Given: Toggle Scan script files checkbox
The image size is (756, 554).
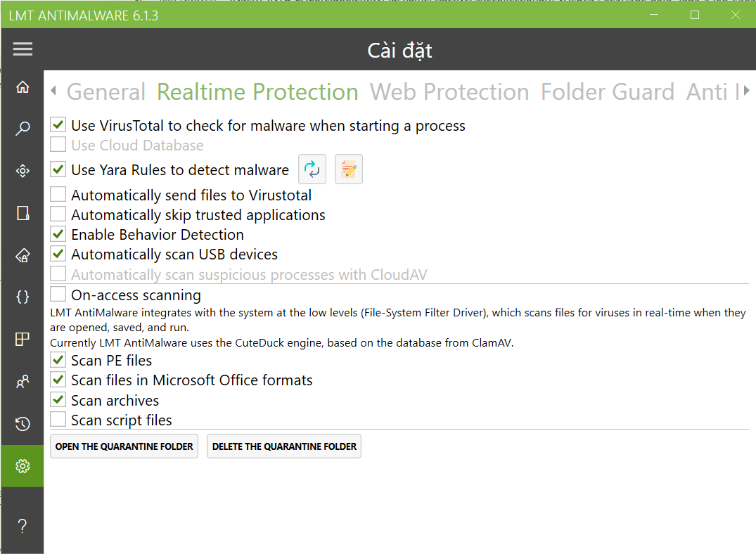Looking at the screenshot, I should click(x=58, y=420).
